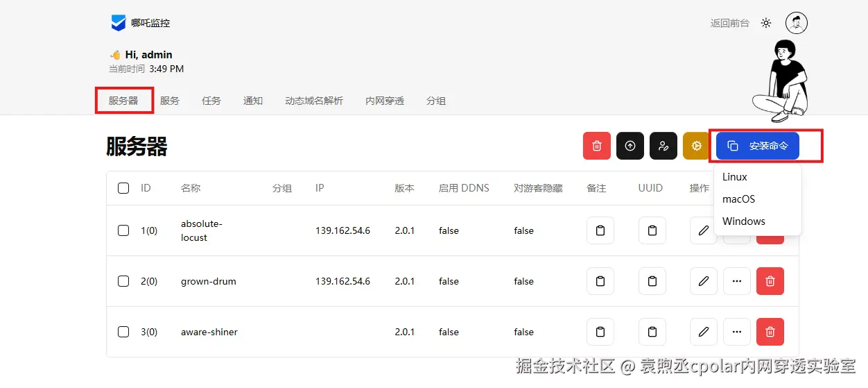Click the 3(0) ID cell
The width and height of the screenshot is (868, 388).
pos(149,332)
